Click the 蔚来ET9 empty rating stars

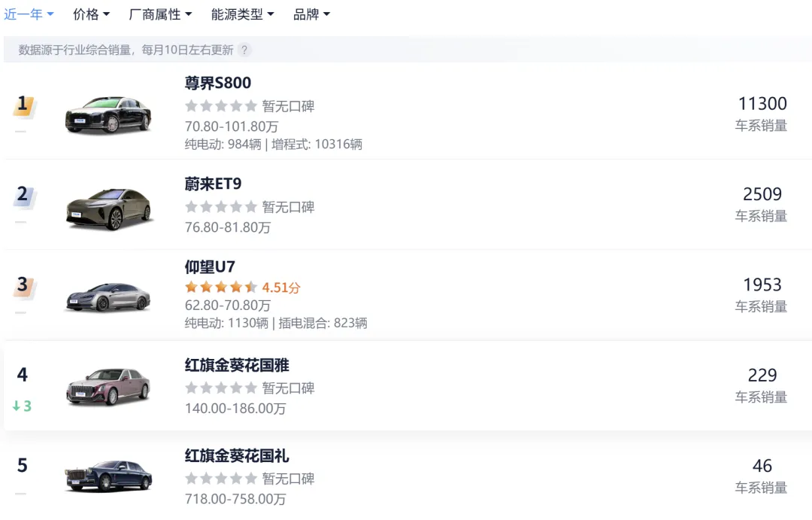221,207
